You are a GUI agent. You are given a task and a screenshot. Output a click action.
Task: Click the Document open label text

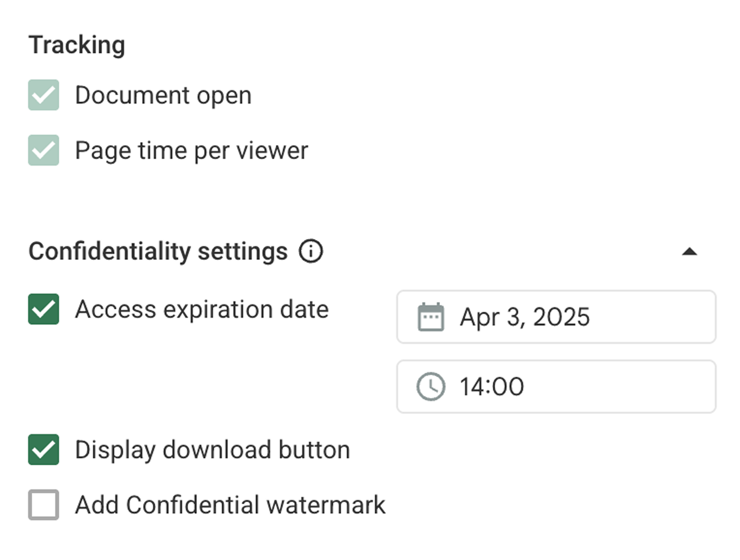tap(163, 95)
